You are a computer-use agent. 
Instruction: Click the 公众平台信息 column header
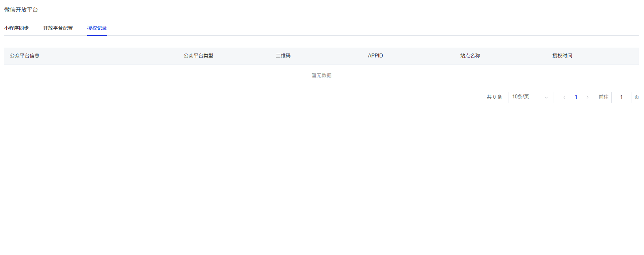click(x=24, y=56)
